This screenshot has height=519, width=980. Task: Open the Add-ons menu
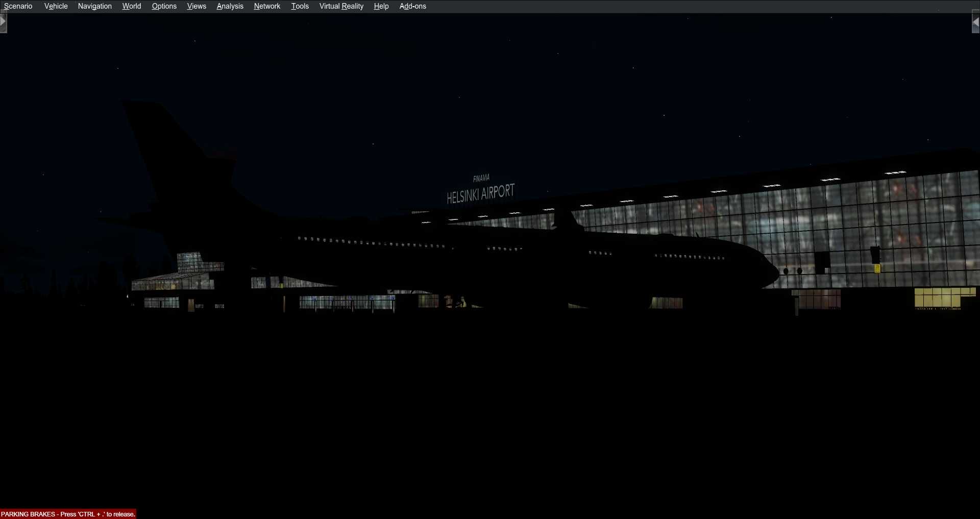coord(412,6)
